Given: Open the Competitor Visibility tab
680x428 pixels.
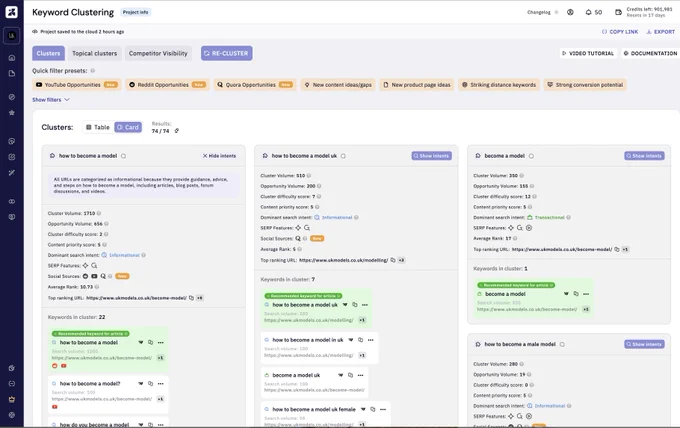Looking at the screenshot, I should (x=158, y=53).
